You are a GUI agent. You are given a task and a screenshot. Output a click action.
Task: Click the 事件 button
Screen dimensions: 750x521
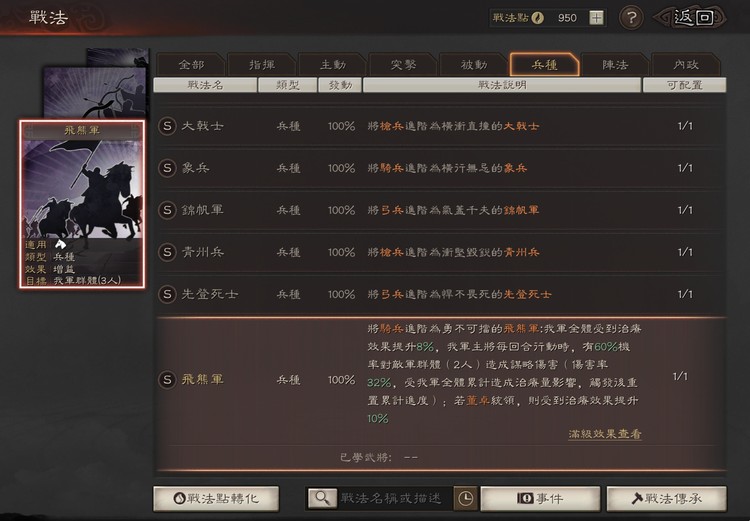(x=540, y=499)
